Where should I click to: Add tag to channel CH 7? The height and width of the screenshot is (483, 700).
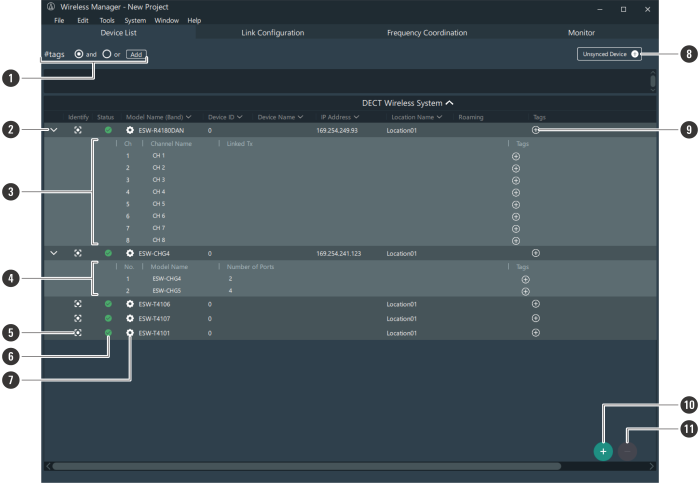click(516, 229)
